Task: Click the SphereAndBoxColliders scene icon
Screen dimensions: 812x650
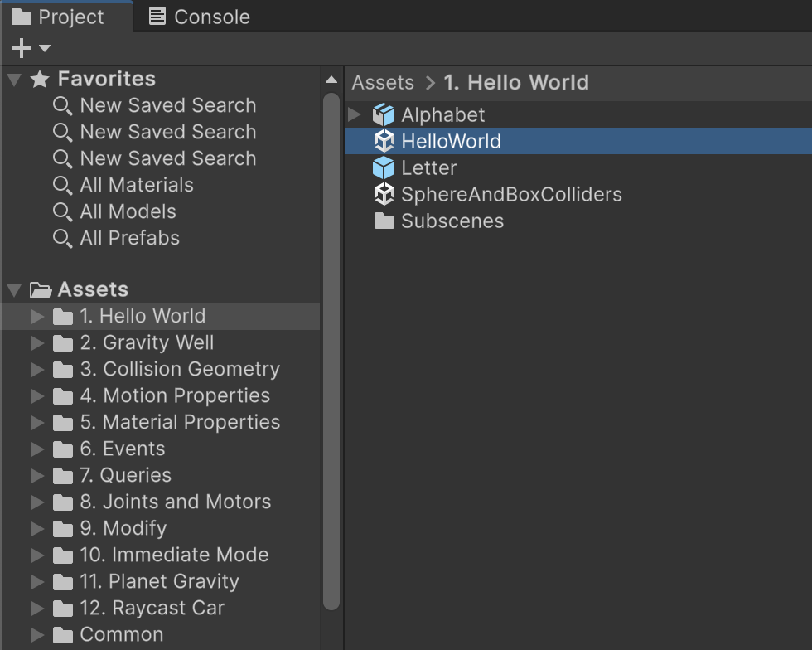Action: tap(384, 195)
